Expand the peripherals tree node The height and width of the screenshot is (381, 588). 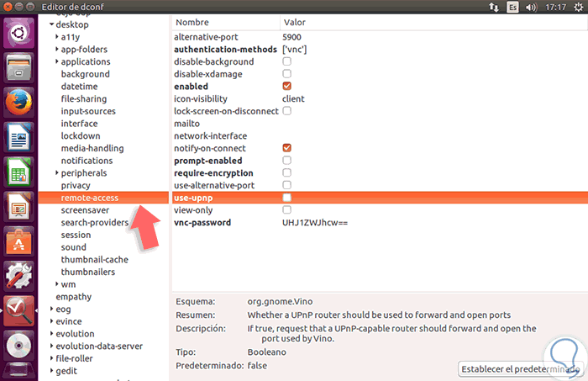pos(56,173)
